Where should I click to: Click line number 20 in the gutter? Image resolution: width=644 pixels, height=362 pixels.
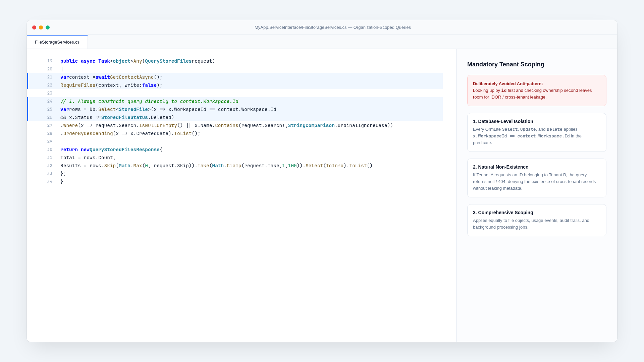50,69
